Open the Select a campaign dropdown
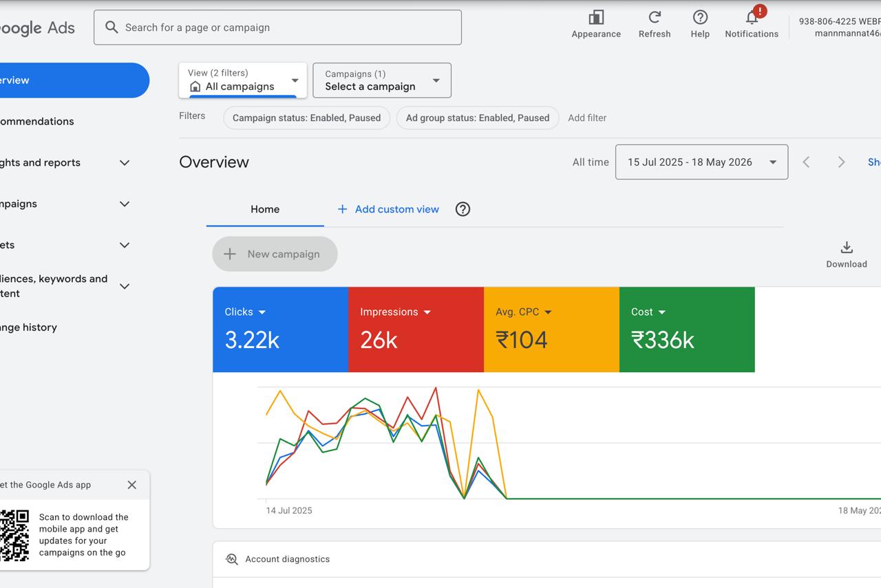The width and height of the screenshot is (881, 588). [382, 80]
